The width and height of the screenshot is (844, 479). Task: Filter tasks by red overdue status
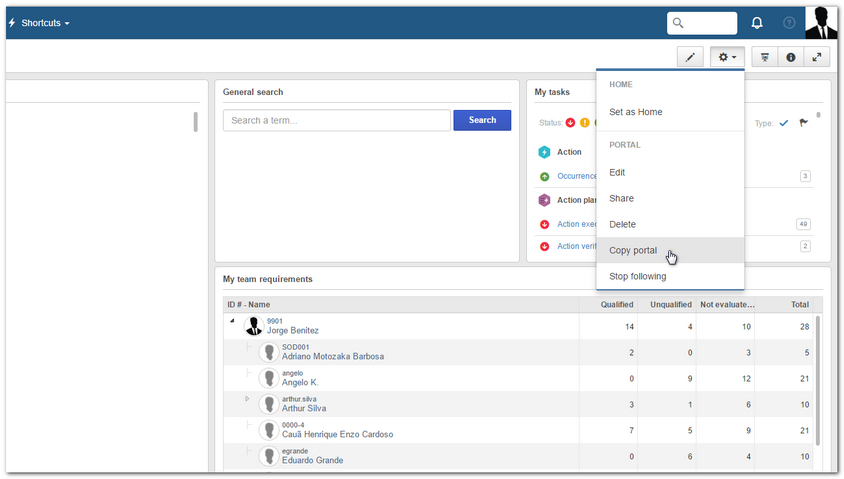point(571,123)
